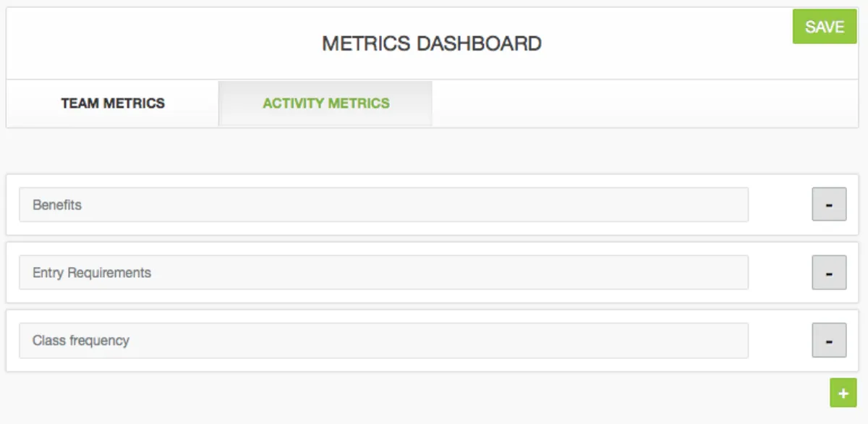868x424 pixels.
Task: Click the empty tab bar area beside Activity Metrics
Action: coord(644,103)
